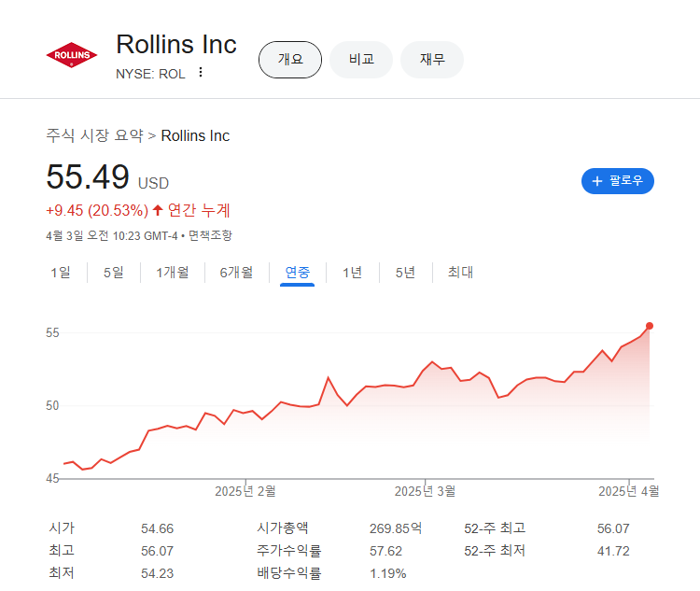Click the 면책조항 disclaimer link
700x591 pixels.
210,235
